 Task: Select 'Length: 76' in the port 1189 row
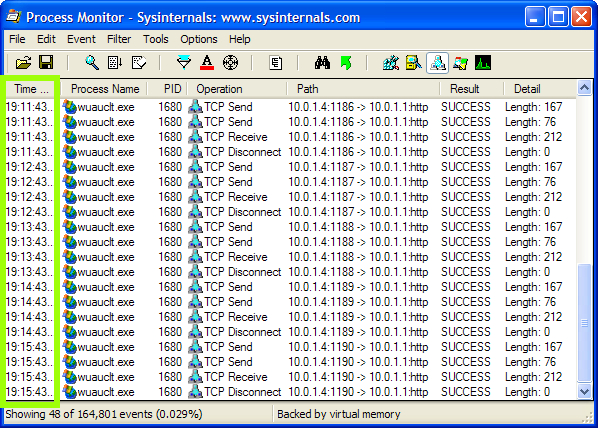(530, 302)
